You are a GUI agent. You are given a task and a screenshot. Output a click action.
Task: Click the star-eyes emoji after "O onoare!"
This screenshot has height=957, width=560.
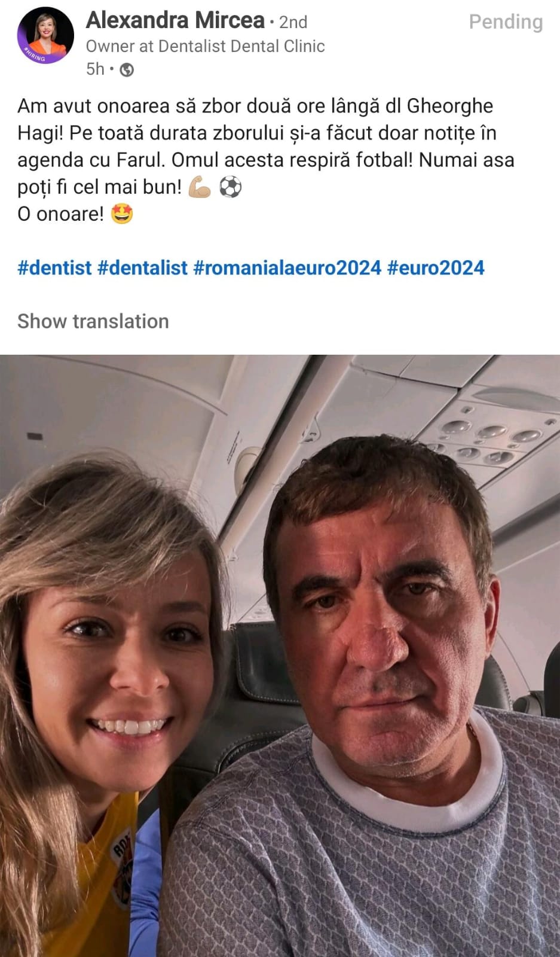point(122,214)
